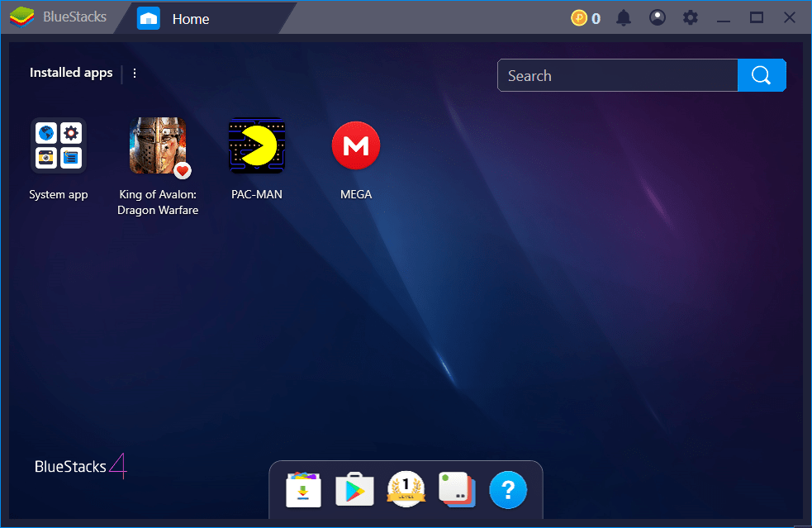Launch King of Avalon: Dragon Warfare
The image size is (812, 528).
[158, 145]
